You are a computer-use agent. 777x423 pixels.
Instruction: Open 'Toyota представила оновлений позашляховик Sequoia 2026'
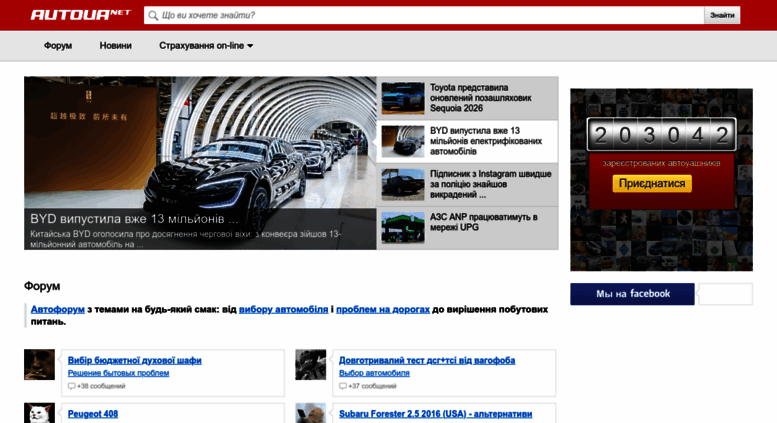[x=481, y=98]
